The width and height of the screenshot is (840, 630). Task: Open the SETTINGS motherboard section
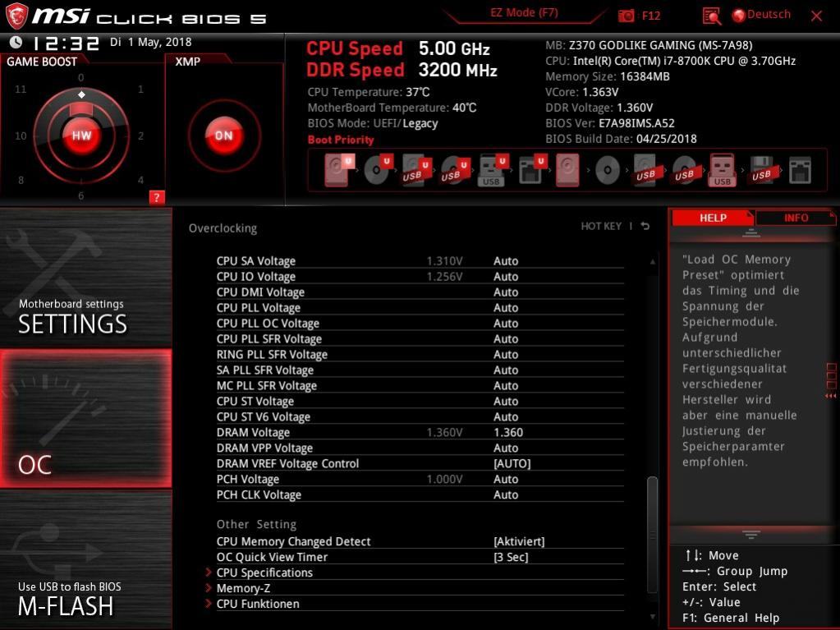click(85, 278)
